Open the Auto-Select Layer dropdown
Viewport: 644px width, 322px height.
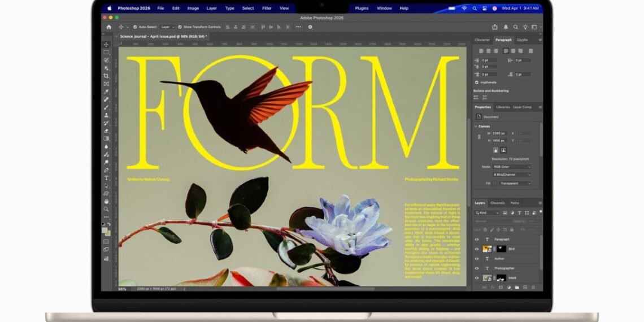click(x=168, y=27)
